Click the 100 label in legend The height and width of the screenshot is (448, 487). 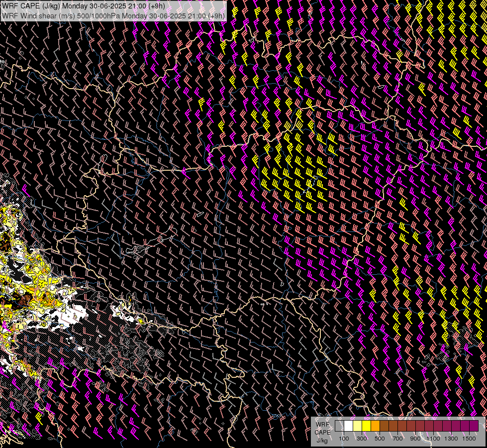tap(344, 439)
